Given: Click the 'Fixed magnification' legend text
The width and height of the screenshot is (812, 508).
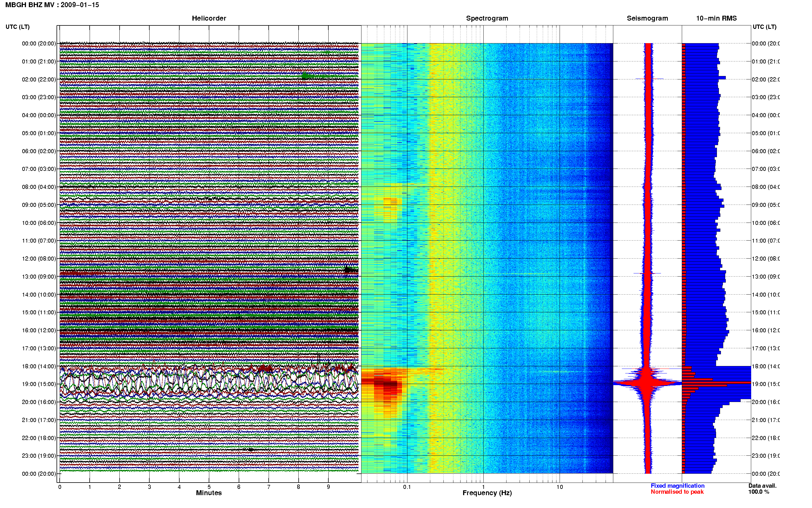Looking at the screenshot, I should click(678, 486).
